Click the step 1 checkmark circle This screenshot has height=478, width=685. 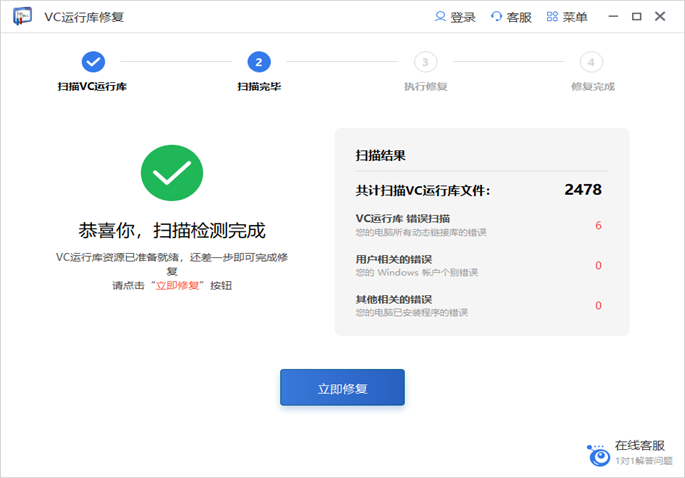tap(93, 62)
